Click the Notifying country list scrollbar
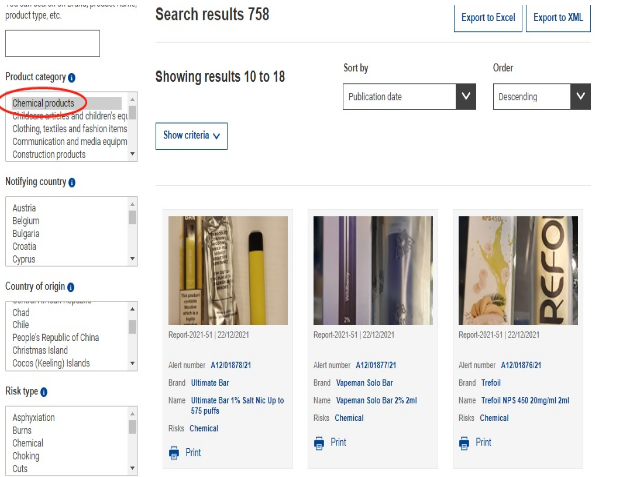 point(132,232)
